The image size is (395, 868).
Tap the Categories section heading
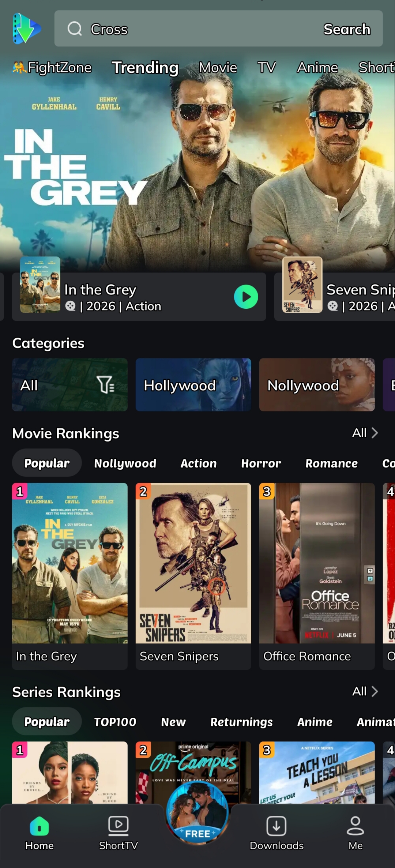pyautogui.click(x=48, y=343)
